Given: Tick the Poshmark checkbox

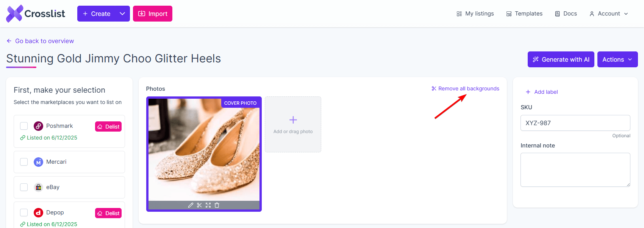Looking at the screenshot, I should pos(24,126).
